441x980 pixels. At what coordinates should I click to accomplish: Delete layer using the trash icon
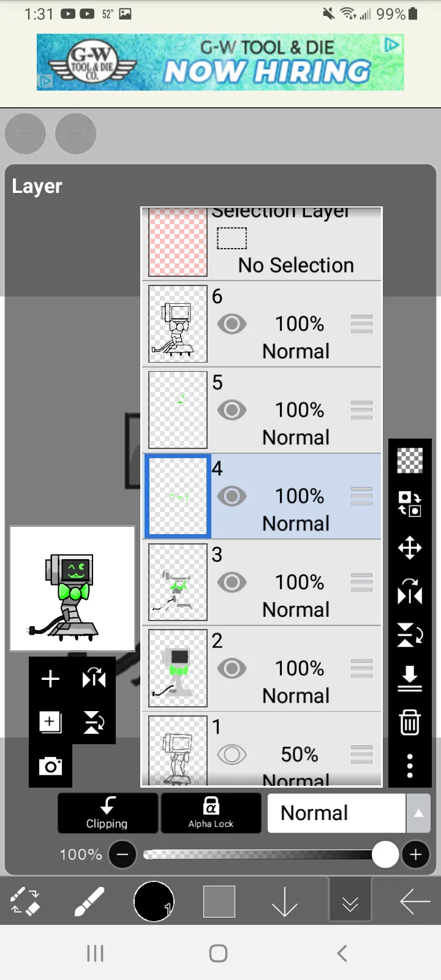[410, 722]
